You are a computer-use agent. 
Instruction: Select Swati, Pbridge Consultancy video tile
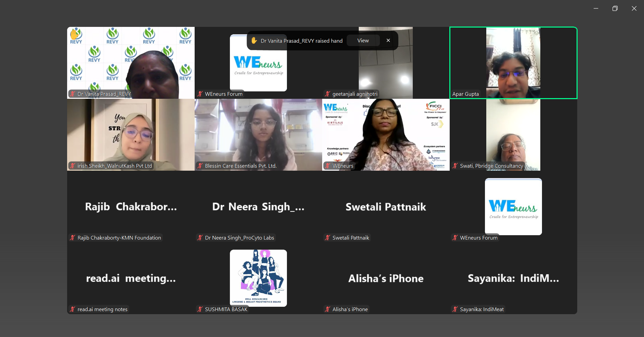pyautogui.click(x=513, y=134)
